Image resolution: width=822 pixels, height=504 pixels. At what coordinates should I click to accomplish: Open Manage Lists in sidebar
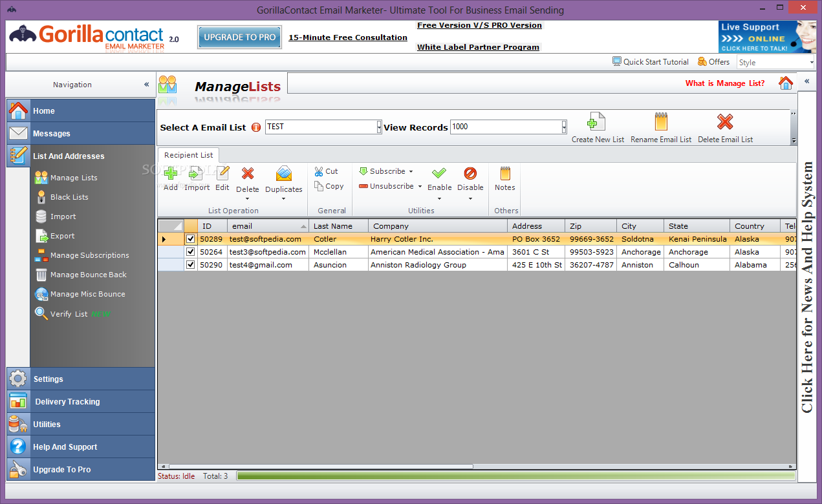pyautogui.click(x=66, y=178)
